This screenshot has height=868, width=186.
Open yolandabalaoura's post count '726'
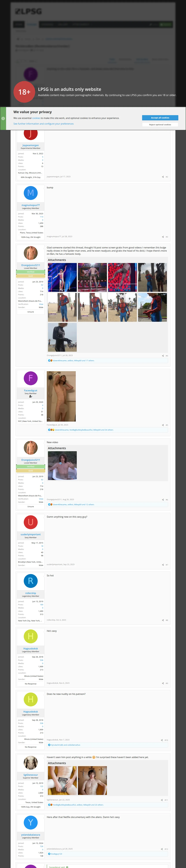click(x=42, y=846)
